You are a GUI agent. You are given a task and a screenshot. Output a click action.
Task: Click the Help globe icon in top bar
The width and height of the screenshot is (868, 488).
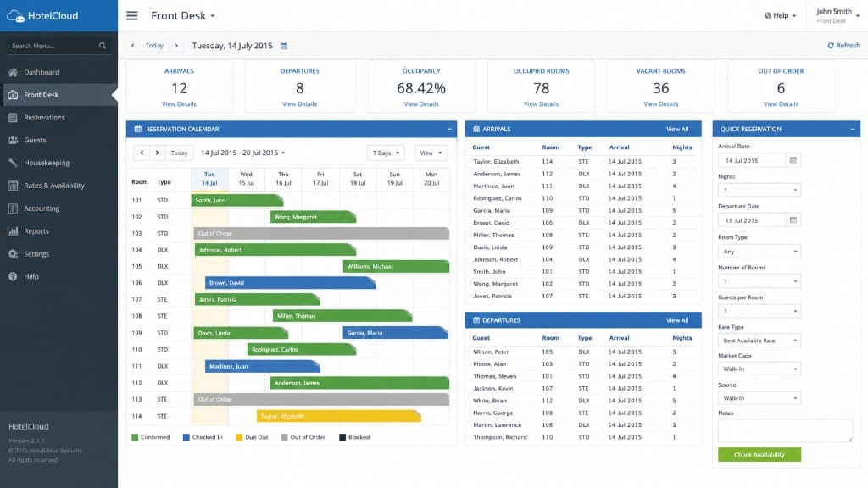pos(768,15)
